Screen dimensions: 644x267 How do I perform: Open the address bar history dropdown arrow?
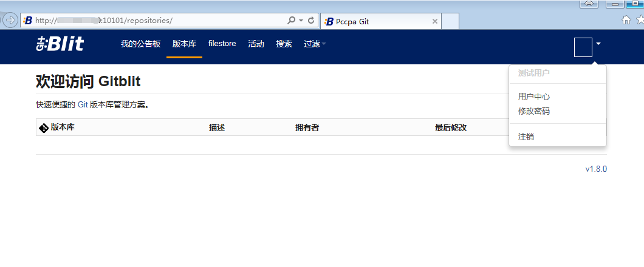pyautogui.click(x=301, y=20)
